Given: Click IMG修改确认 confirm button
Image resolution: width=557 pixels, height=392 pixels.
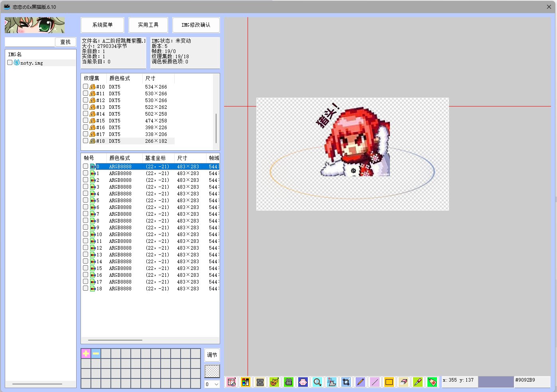Looking at the screenshot, I should click(196, 25).
